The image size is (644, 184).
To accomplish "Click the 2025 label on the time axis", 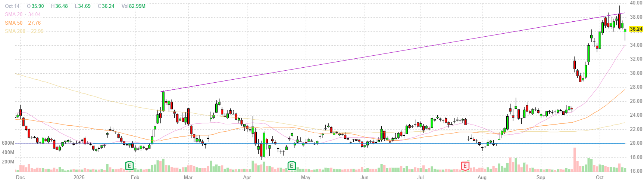I will click(79, 177).
